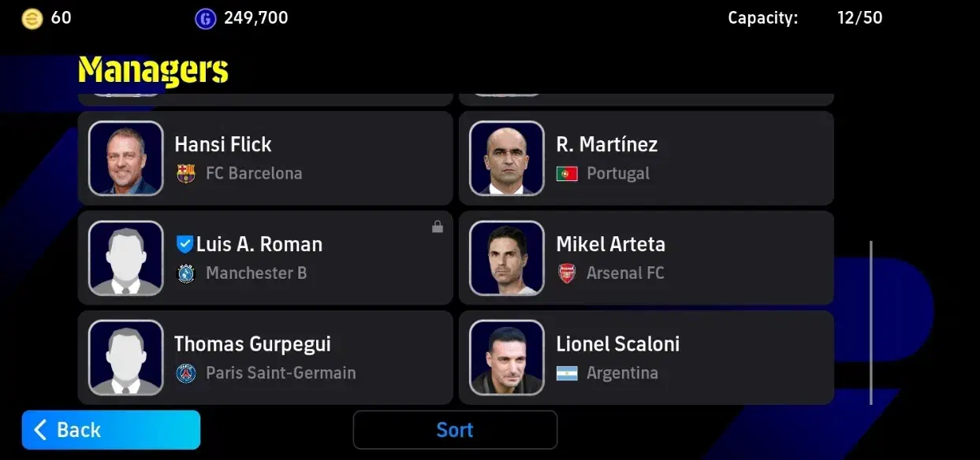This screenshot has height=460, width=980.
Task: Click the Manchester B club badge
Action: coord(186,273)
